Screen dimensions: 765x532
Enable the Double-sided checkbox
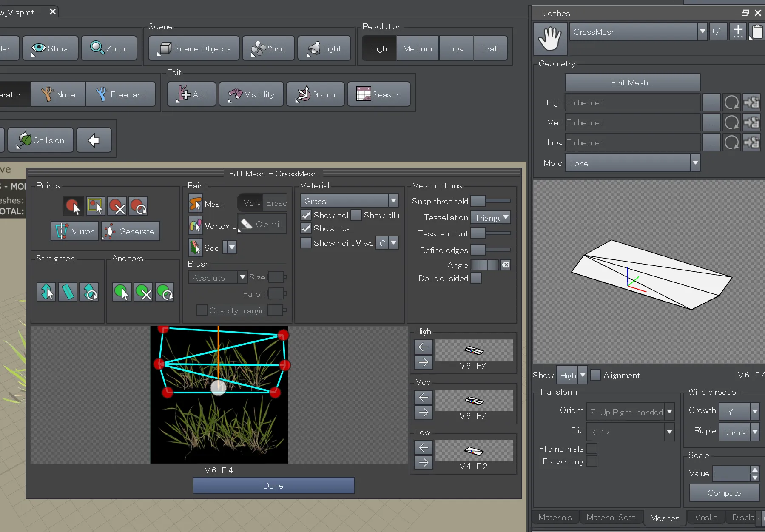click(x=476, y=278)
